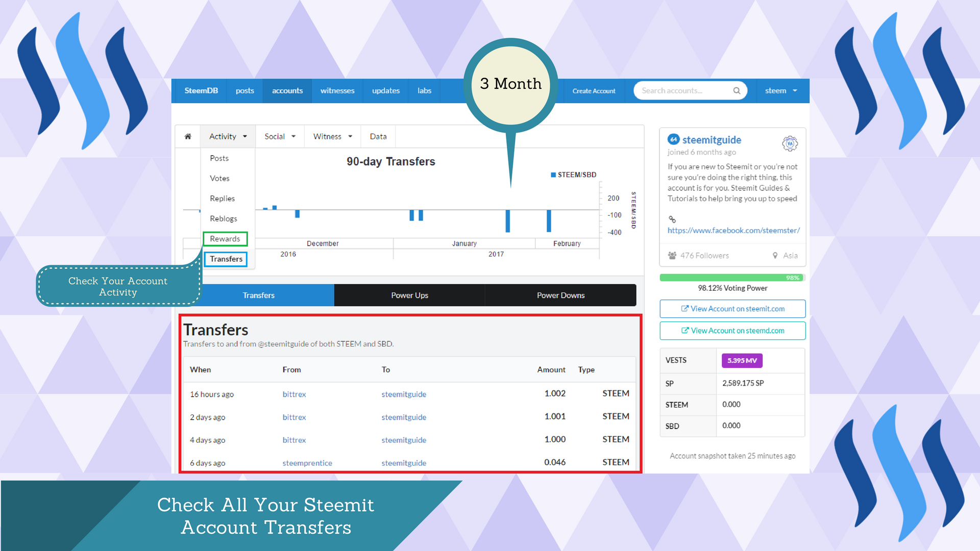
Task: Click bittrex in the 2 days ago row
Action: tap(294, 417)
